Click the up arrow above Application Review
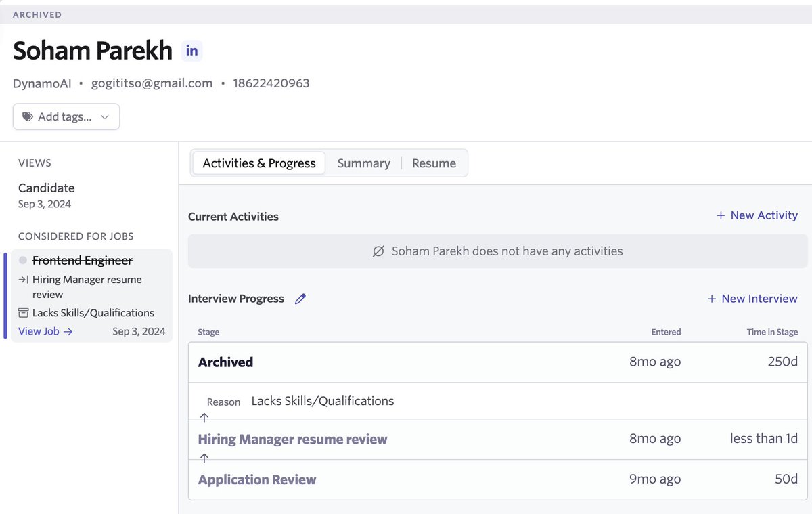This screenshot has width=812, height=514. coord(204,458)
